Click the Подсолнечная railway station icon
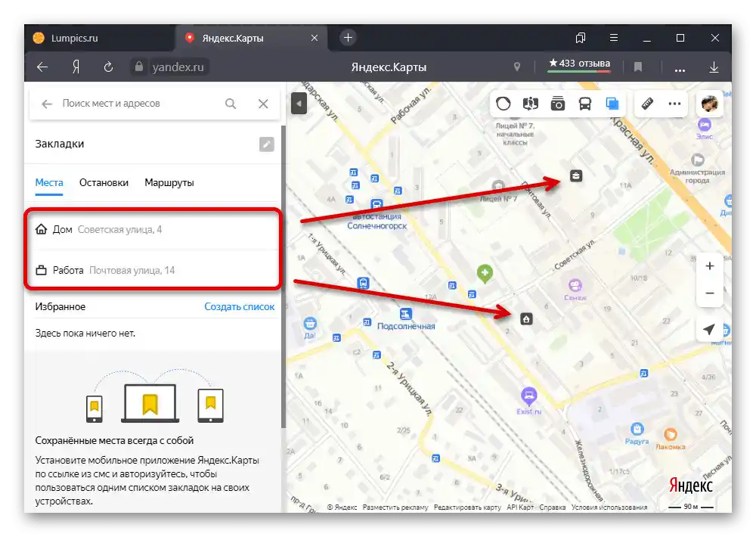 tap(406, 314)
